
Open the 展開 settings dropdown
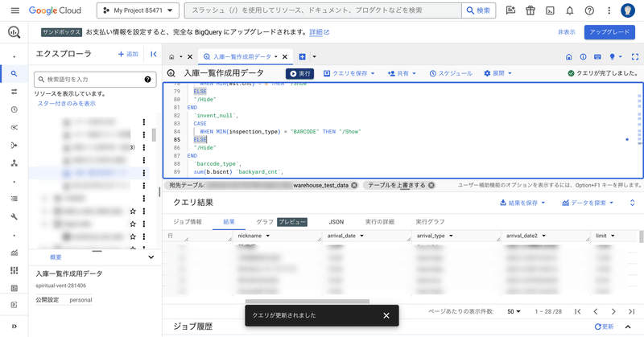[x=497, y=73]
